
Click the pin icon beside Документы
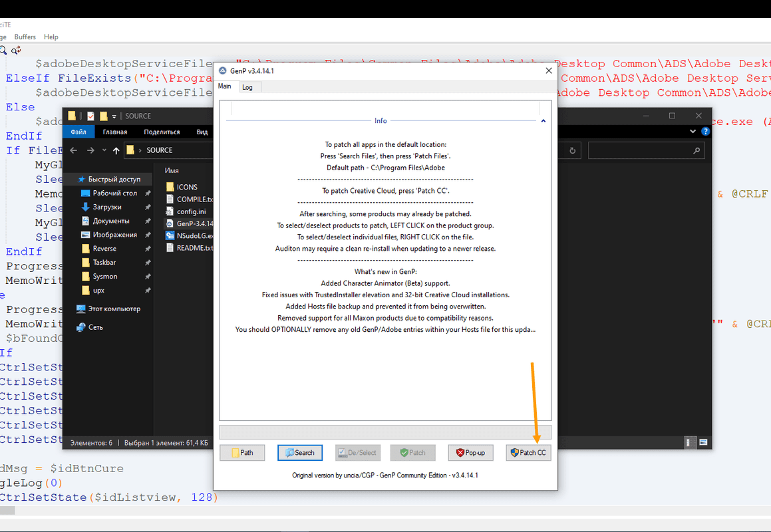coord(148,221)
